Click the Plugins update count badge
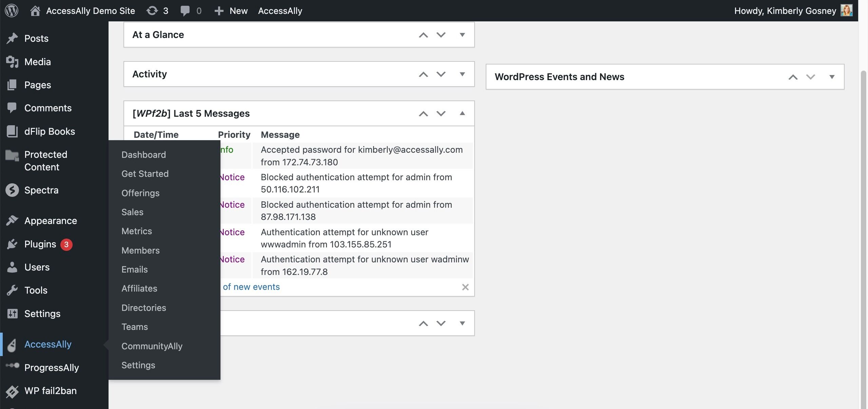 point(66,244)
